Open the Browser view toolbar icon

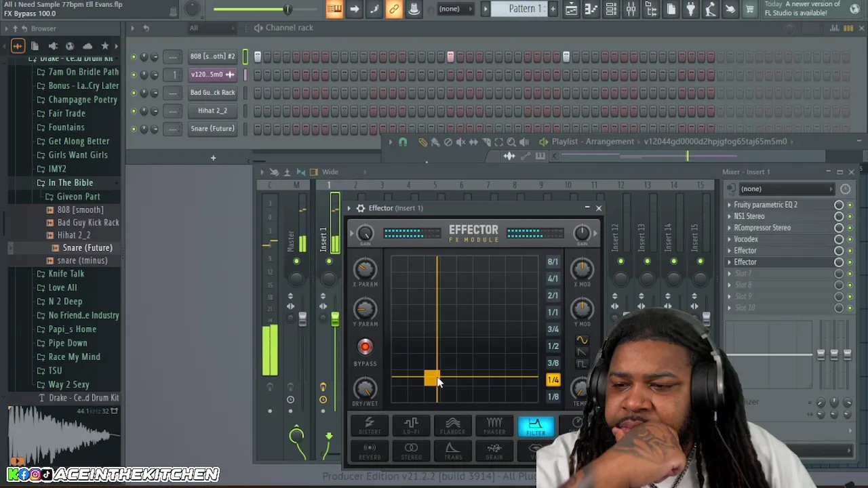tap(651, 9)
